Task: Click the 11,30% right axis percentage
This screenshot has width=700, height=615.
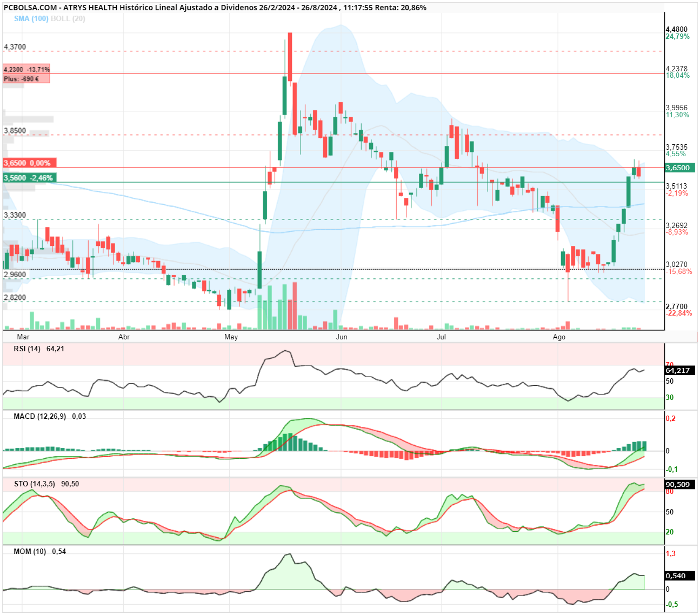Action: (x=678, y=115)
